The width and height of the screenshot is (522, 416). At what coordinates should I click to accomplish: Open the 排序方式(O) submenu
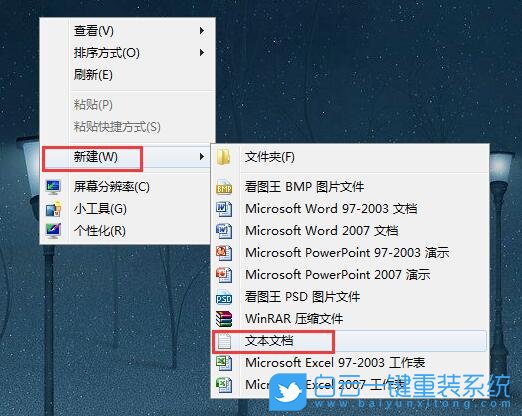[127, 53]
